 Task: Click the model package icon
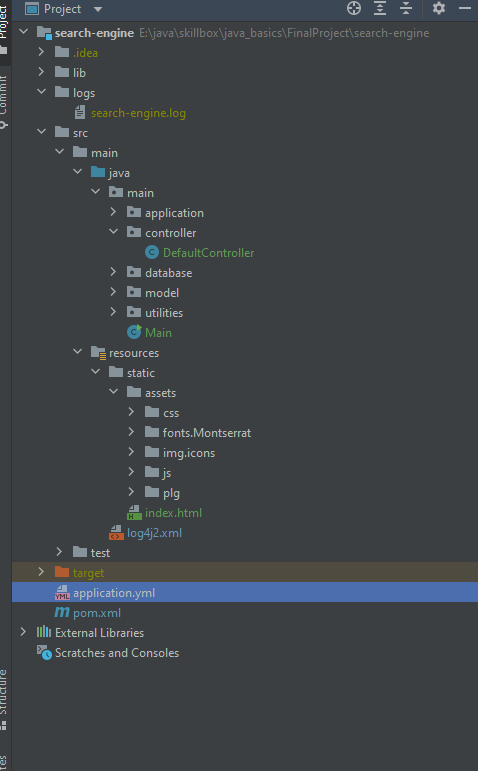tap(134, 292)
